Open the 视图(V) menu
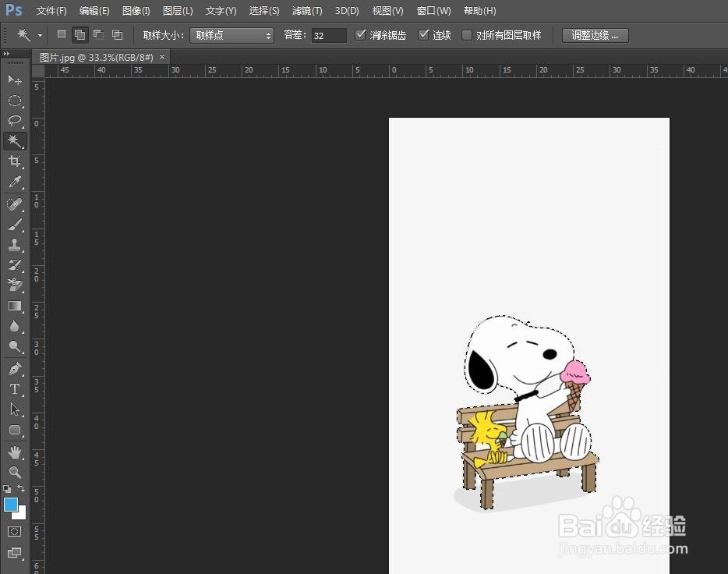The height and width of the screenshot is (574, 728). coord(387,11)
